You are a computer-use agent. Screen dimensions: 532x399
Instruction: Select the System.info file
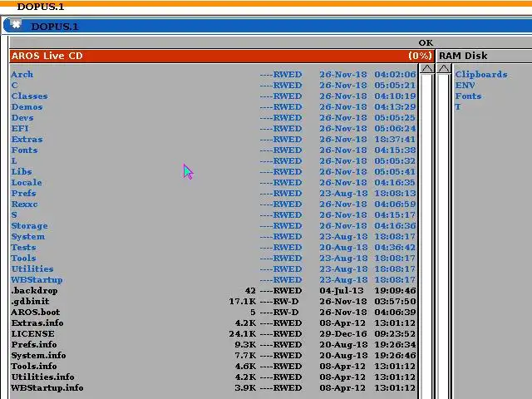tap(214, 356)
